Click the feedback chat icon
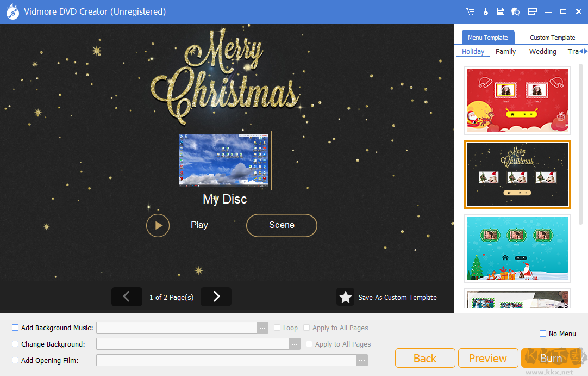This screenshot has width=588, height=376. pos(515,11)
